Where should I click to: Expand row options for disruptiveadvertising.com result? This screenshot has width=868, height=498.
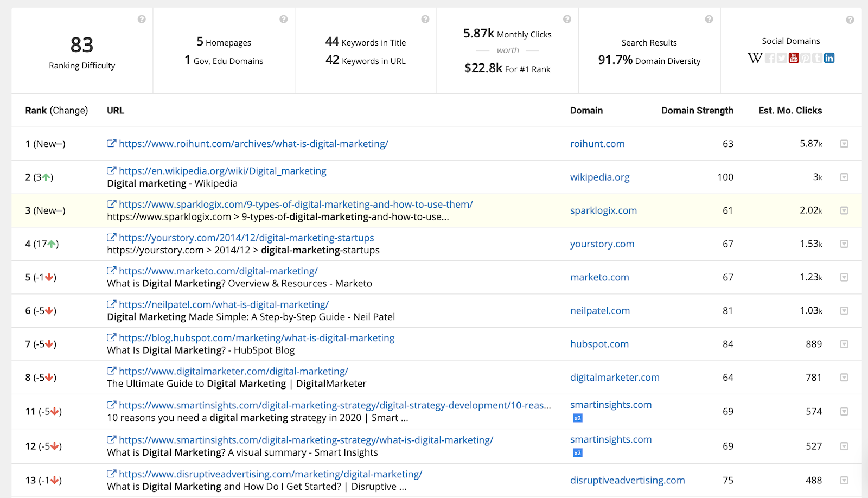[x=844, y=480]
